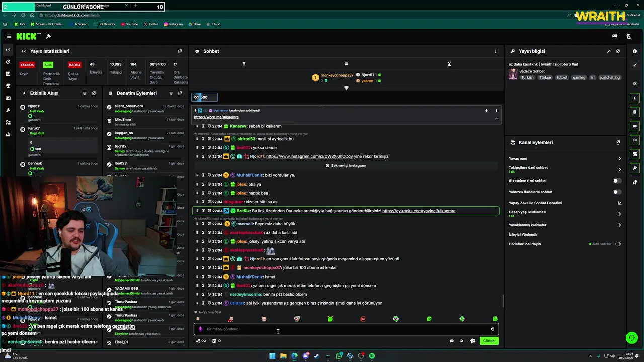The width and height of the screenshot is (644, 362).
Task: Open the hamburger menu beside Kick logo
Action: click(9, 36)
